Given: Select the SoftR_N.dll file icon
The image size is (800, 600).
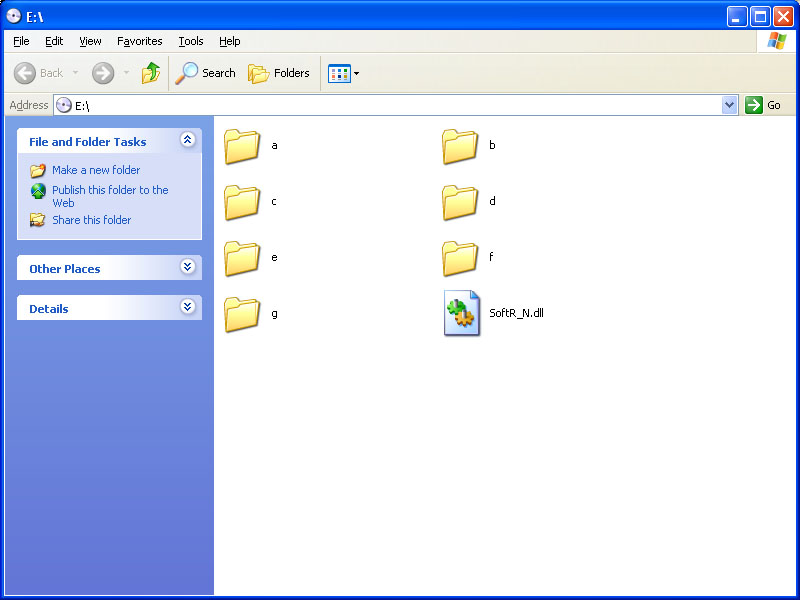Looking at the screenshot, I should coord(462,313).
